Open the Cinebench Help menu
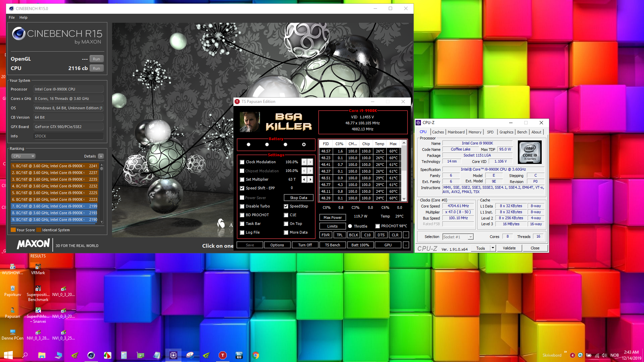Image resolution: width=644 pixels, height=362 pixels. coord(23,17)
